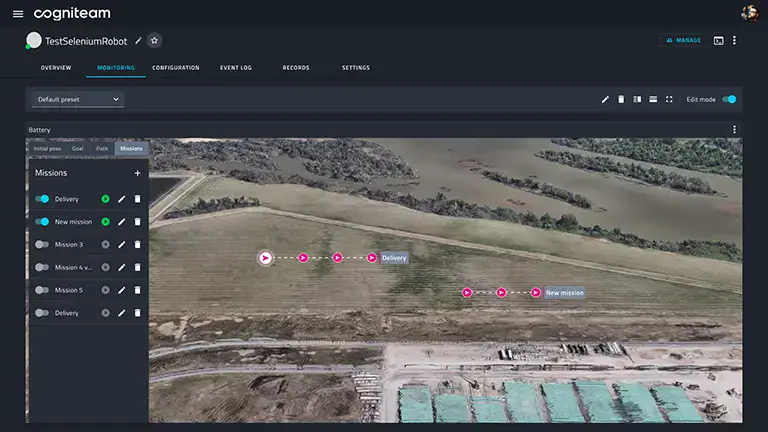Rename TestSeleniumRobot with pencil icon
768x432 pixels.
[x=138, y=41]
